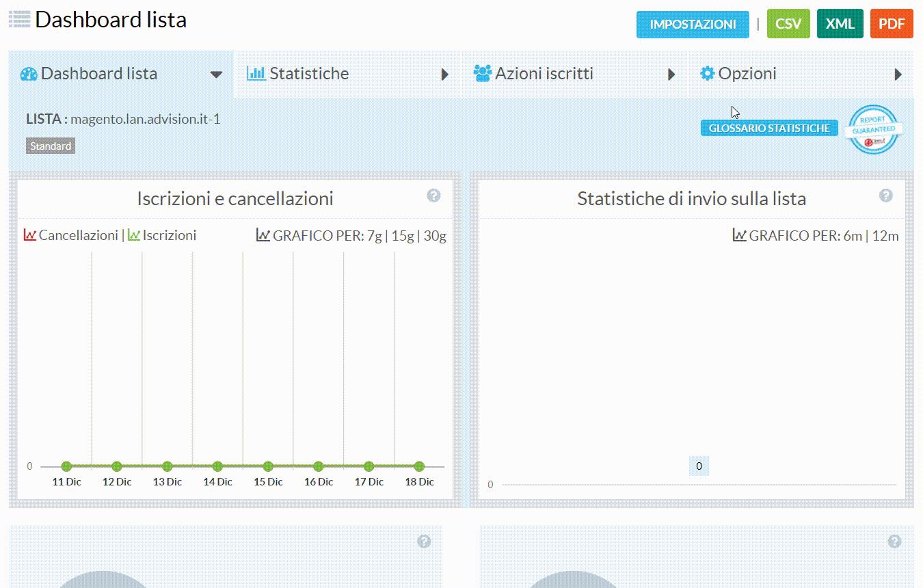Screen dimensions: 923x588
Task: Click the users group icon for Azioni iscritti
Action: (483, 74)
